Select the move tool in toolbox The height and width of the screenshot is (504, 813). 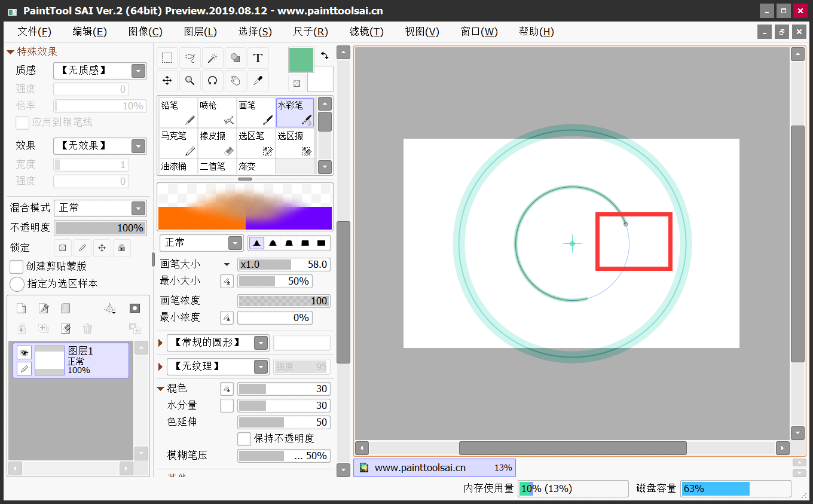click(x=167, y=81)
